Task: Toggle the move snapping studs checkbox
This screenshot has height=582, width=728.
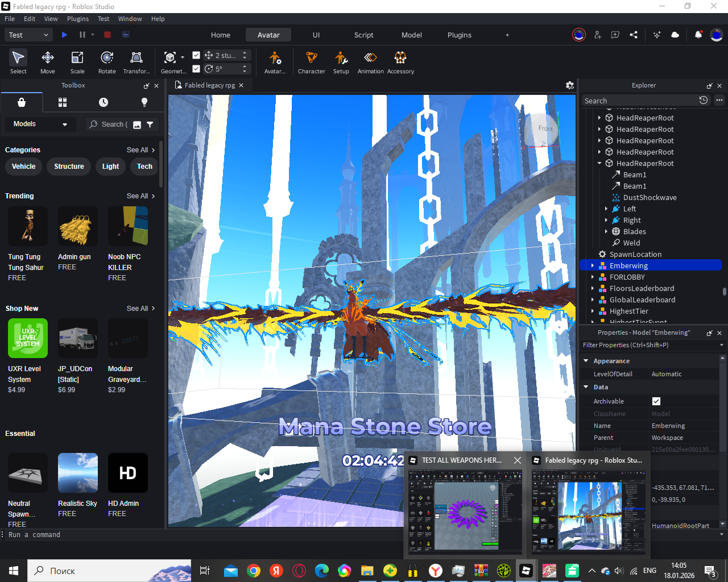Action: click(196, 55)
